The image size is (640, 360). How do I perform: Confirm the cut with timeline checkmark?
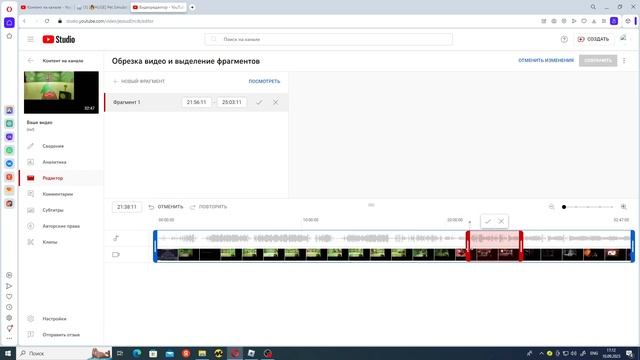(488, 221)
